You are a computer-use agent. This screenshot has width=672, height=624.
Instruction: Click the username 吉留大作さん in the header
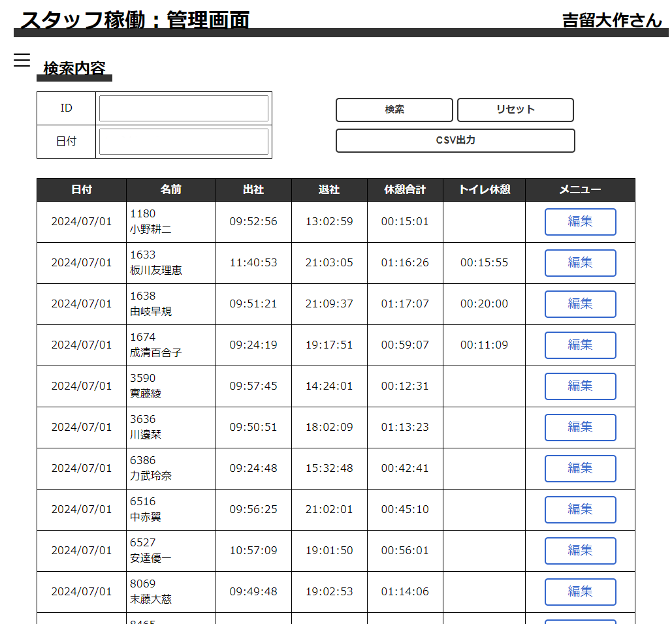pos(613,20)
